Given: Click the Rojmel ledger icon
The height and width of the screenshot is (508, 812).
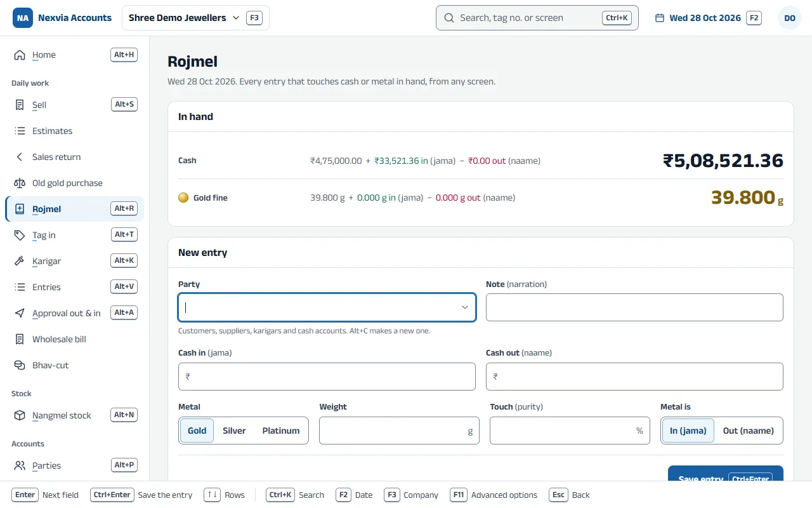Looking at the screenshot, I should pyautogui.click(x=20, y=209).
